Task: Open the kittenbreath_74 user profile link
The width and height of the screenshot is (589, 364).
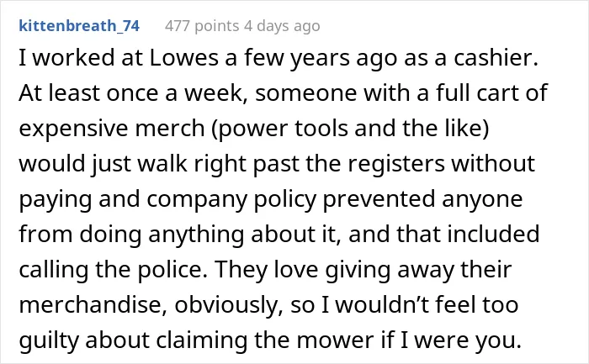Action: pyautogui.click(x=79, y=26)
